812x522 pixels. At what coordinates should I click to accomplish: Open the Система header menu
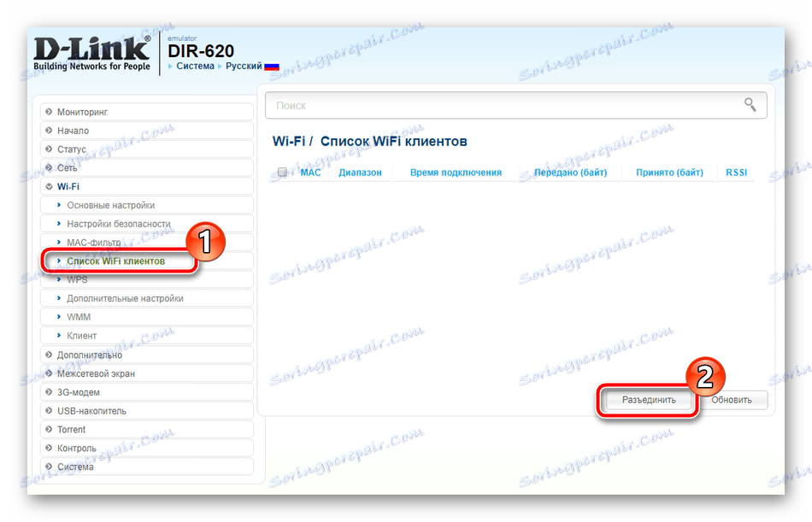click(195, 66)
